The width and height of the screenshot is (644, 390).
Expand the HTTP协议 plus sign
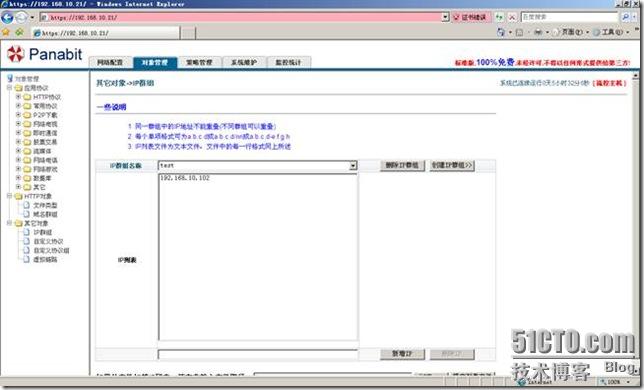[x=18, y=97]
